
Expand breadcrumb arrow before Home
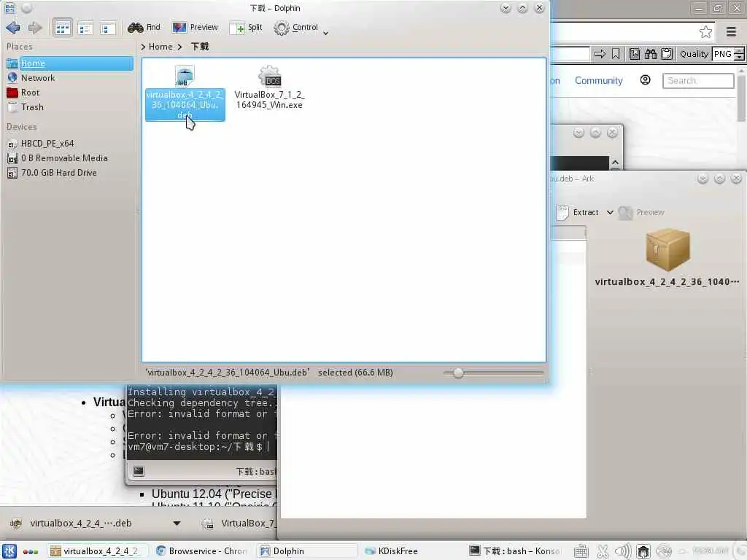143,47
